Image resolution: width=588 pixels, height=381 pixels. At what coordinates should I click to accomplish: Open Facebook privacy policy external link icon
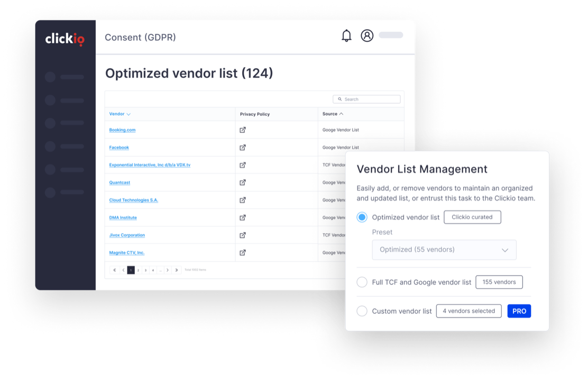243,148
